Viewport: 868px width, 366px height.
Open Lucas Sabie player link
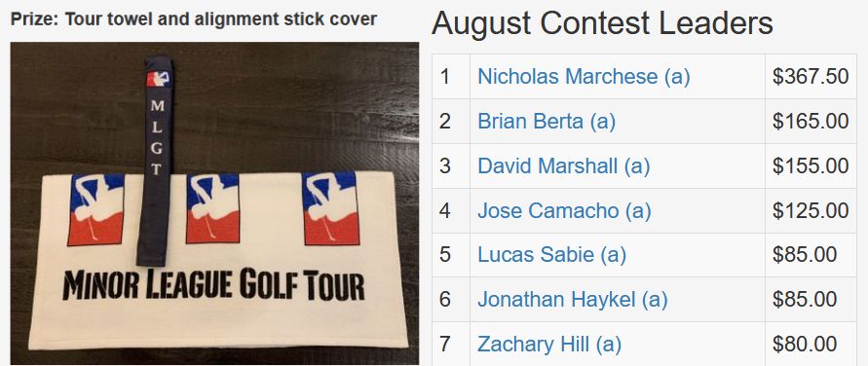pos(552,255)
